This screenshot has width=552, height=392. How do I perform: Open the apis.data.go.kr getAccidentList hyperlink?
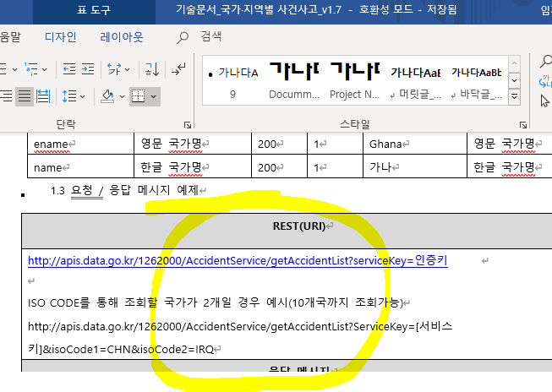click(x=238, y=260)
